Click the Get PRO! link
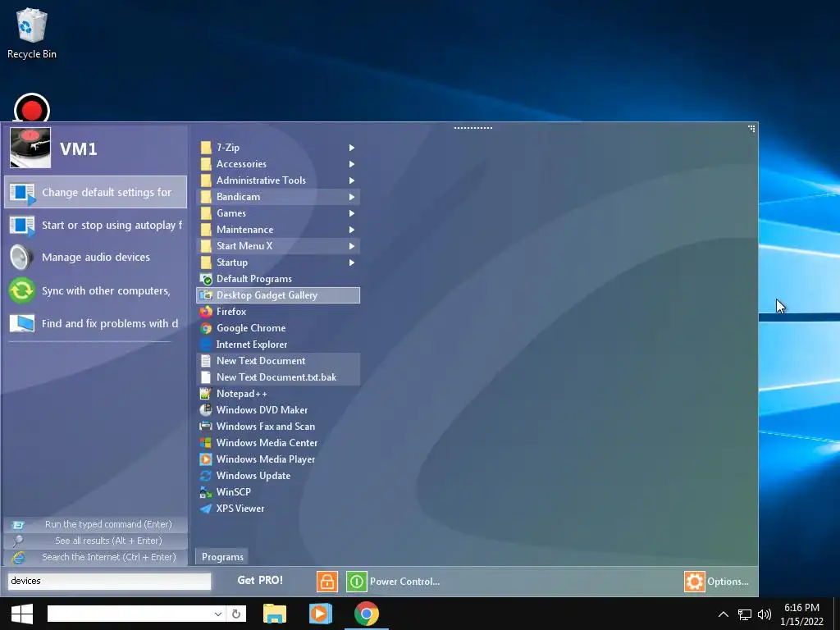The width and height of the screenshot is (840, 630). click(x=260, y=580)
